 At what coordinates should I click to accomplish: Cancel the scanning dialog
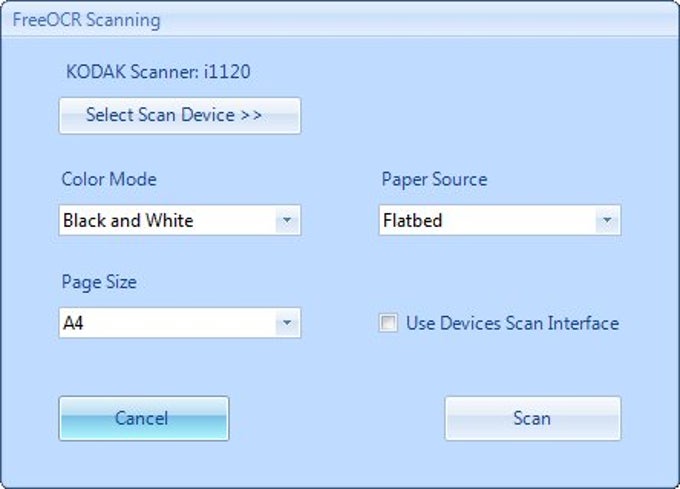(144, 418)
